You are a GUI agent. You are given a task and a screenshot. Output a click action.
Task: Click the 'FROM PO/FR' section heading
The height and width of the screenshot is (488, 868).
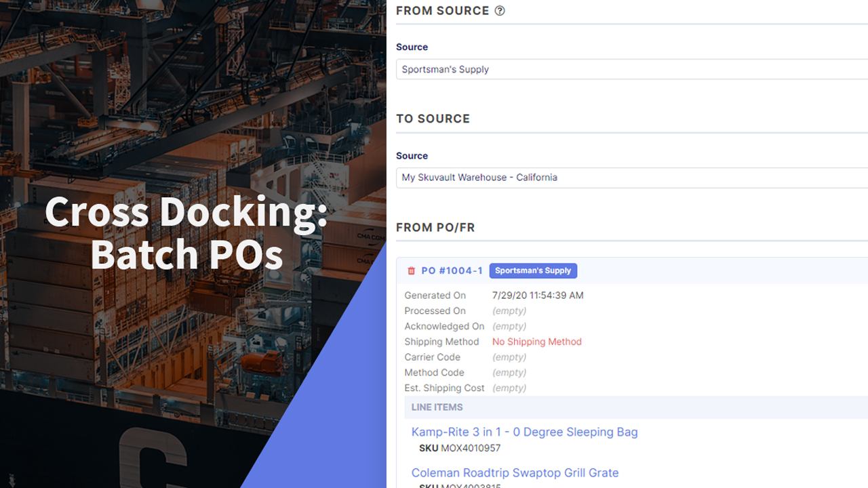pos(435,228)
